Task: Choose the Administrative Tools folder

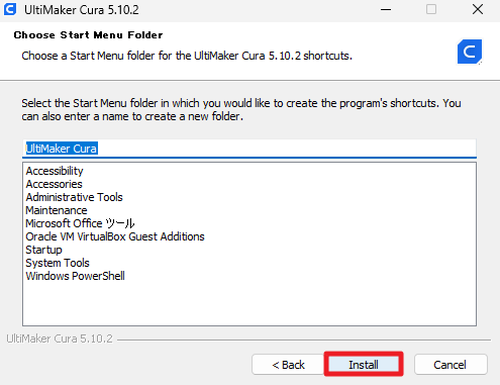Action: [x=74, y=197]
